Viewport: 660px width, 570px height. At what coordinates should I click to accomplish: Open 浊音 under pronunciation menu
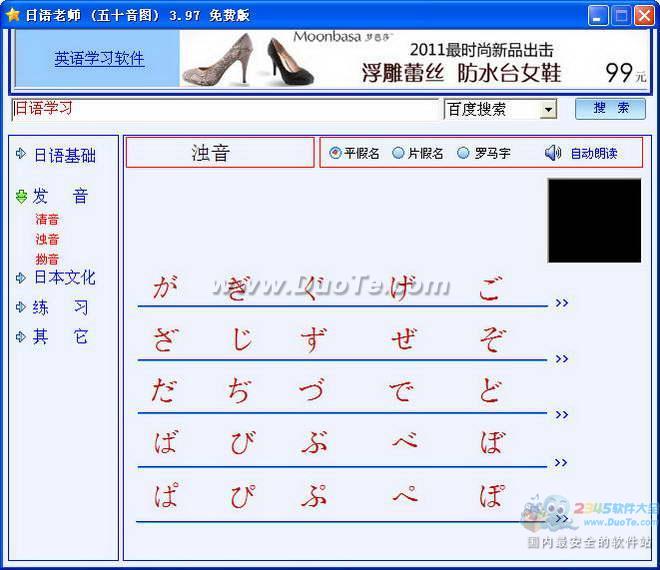(x=47, y=240)
